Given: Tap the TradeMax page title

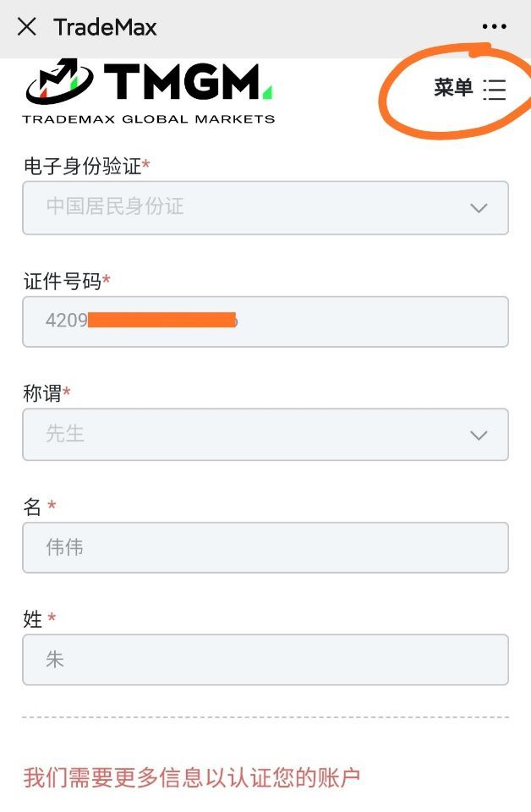Looking at the screenshot, I should coord(105,27).
